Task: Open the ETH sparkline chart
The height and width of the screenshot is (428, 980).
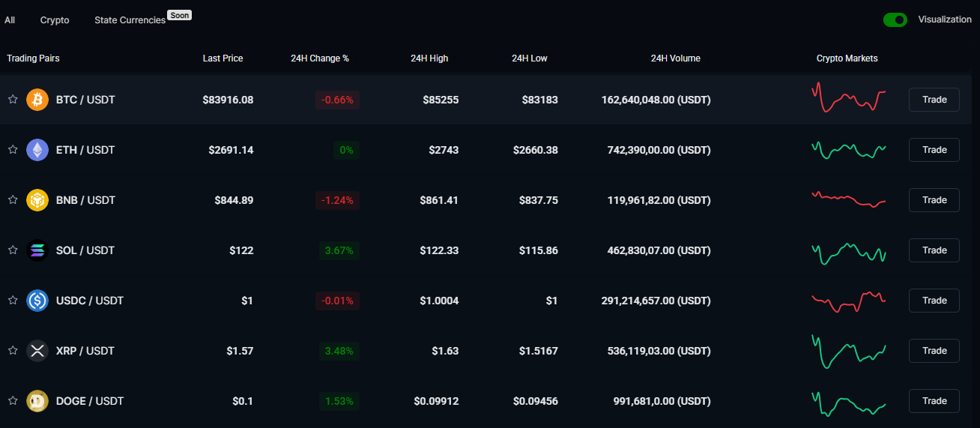Action: [x=849, y=150]
